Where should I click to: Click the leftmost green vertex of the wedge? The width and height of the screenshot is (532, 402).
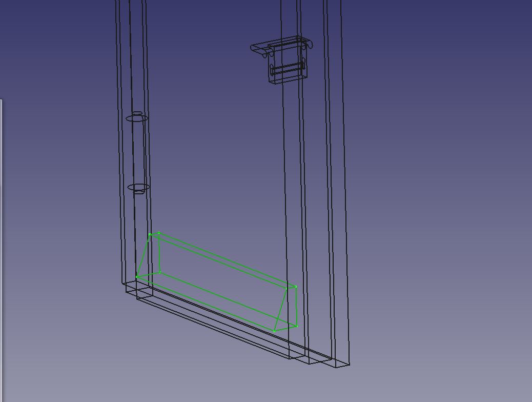click(137, 277)
